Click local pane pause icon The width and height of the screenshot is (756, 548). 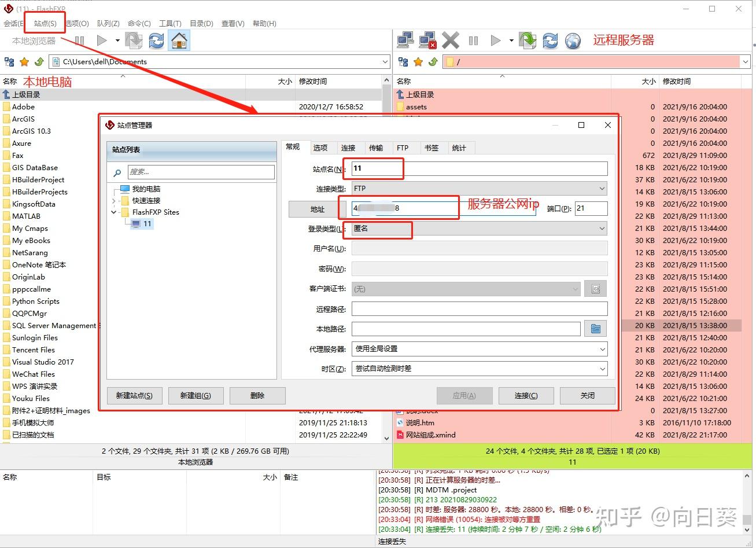click(x=80, y=41)
